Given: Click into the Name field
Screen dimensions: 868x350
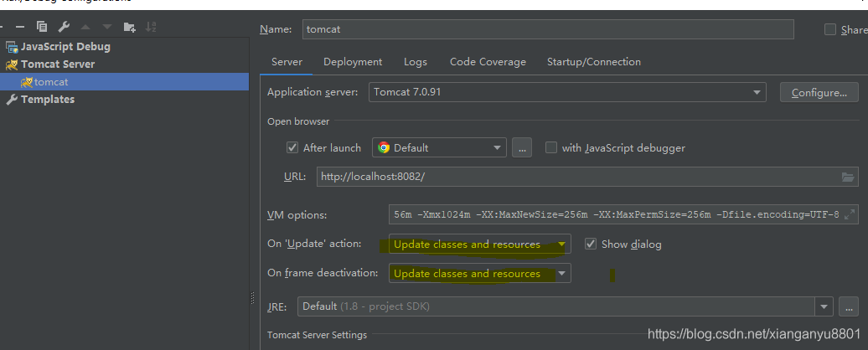Looking at the screenshot, I should pyautogui.click(x=548, y=29).
